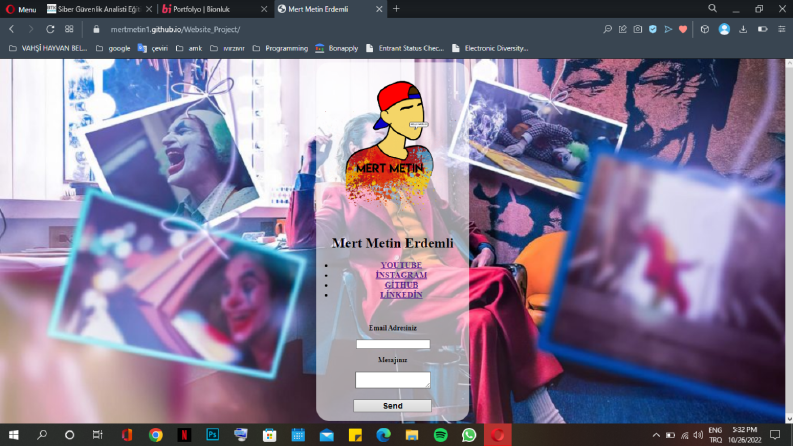This screenshot has height=446, width=793.
Task: Open the extensions cube icon
Action: point(704,29)
